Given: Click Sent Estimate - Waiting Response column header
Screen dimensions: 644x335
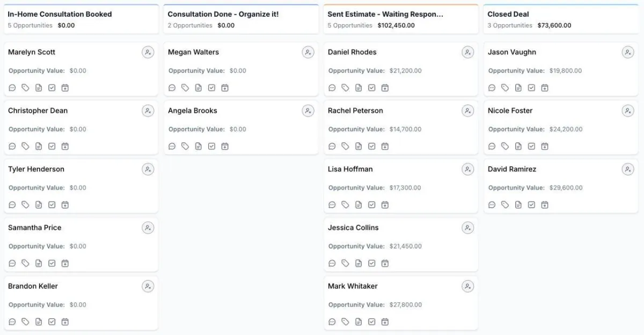Looking at the screenshot, I should (385, 14).
